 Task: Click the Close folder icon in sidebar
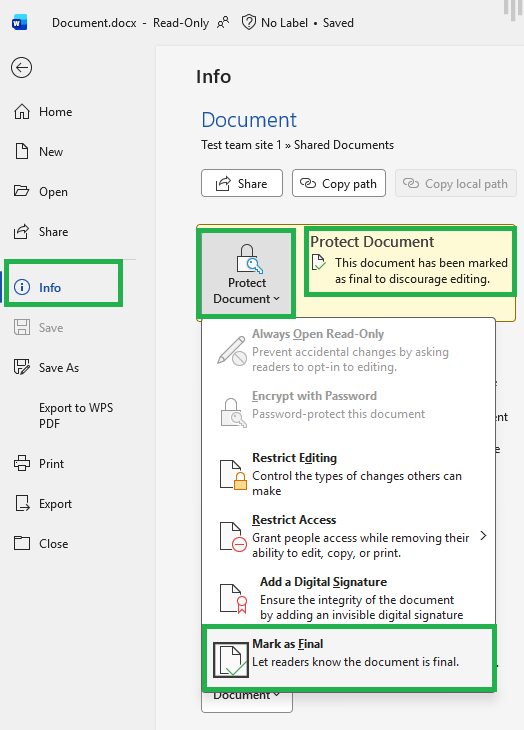click(21, 543)
